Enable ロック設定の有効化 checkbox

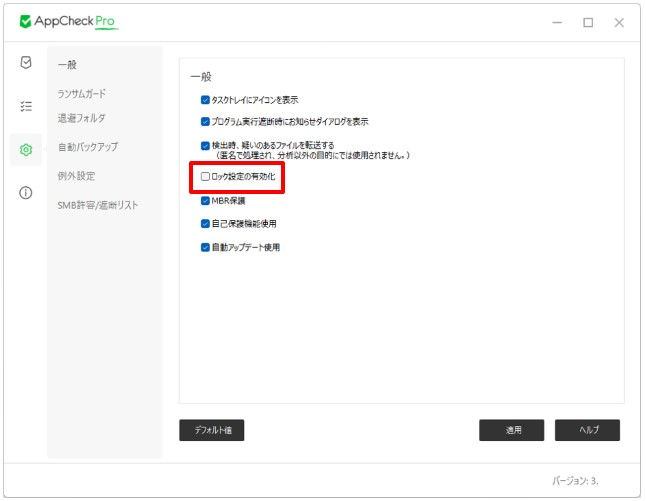pos(205,177)
